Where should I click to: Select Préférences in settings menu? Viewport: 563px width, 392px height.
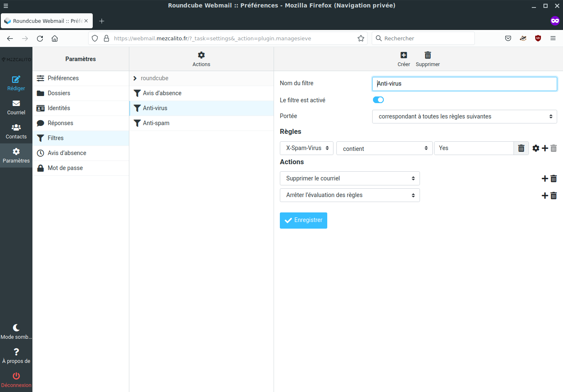click(x=63, y=78)
